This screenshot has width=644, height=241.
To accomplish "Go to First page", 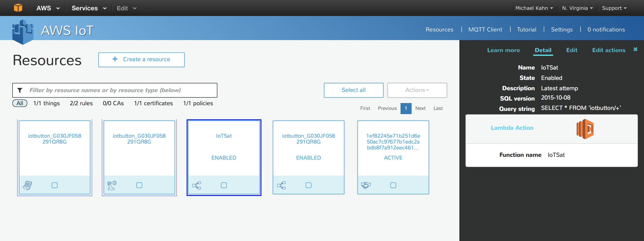I will 365,108.
